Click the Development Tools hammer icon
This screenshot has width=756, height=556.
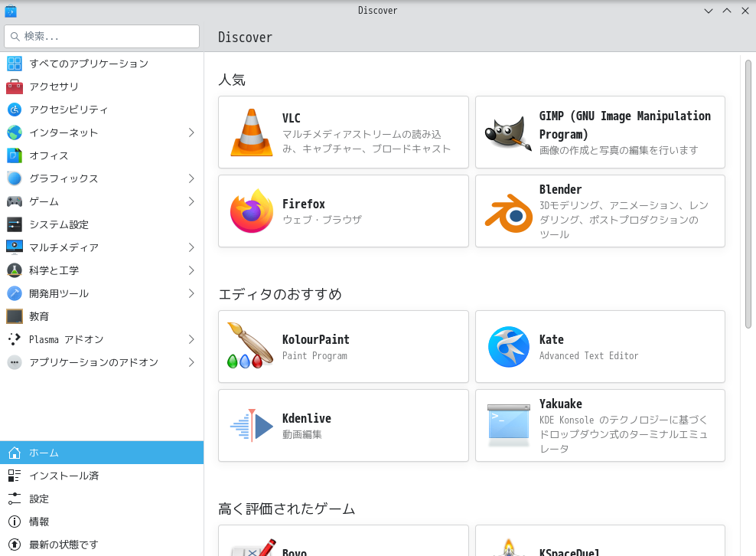point(15,293)
